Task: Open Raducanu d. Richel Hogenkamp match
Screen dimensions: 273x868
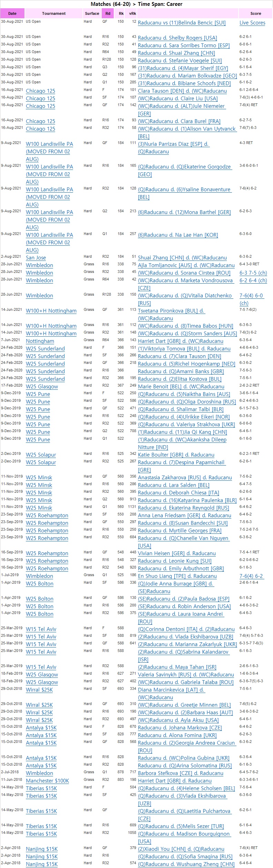Action: click(186, 364)
